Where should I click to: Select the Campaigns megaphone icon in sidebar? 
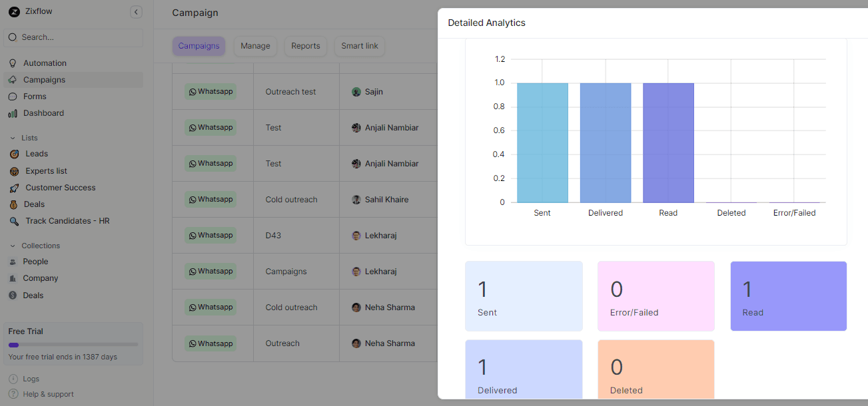tap(13, 79)
